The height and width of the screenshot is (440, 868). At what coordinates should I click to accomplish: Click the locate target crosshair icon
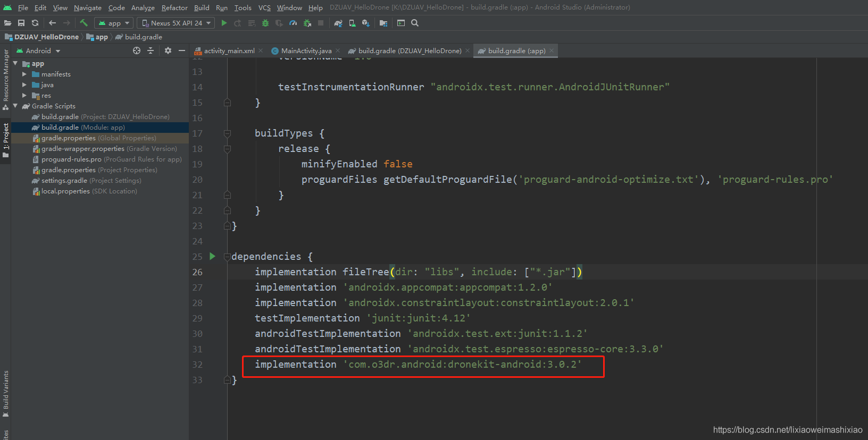pyautogui.click(x=137, y=50)
